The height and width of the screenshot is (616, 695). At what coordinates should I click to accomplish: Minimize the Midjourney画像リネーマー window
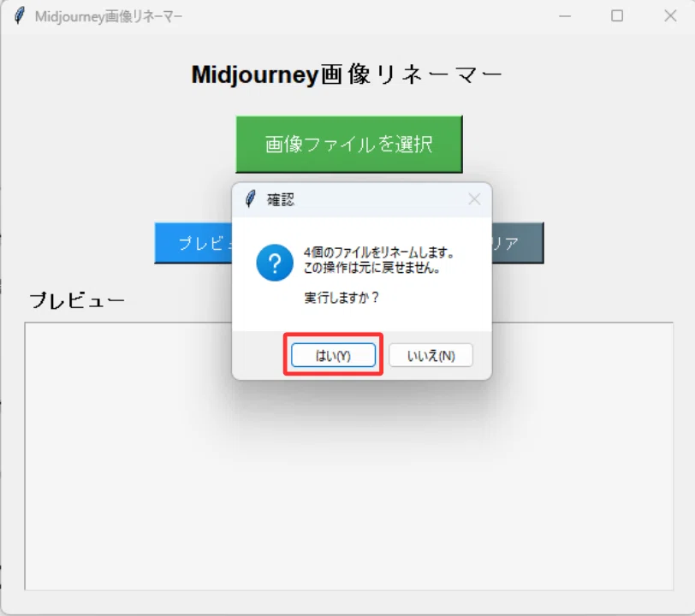click(x=565, y=16)
